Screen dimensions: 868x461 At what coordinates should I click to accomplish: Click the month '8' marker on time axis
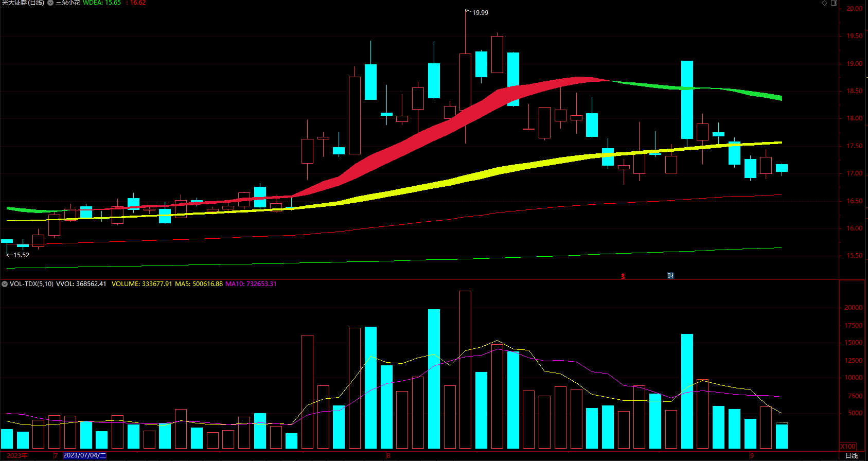coord(388,455)
